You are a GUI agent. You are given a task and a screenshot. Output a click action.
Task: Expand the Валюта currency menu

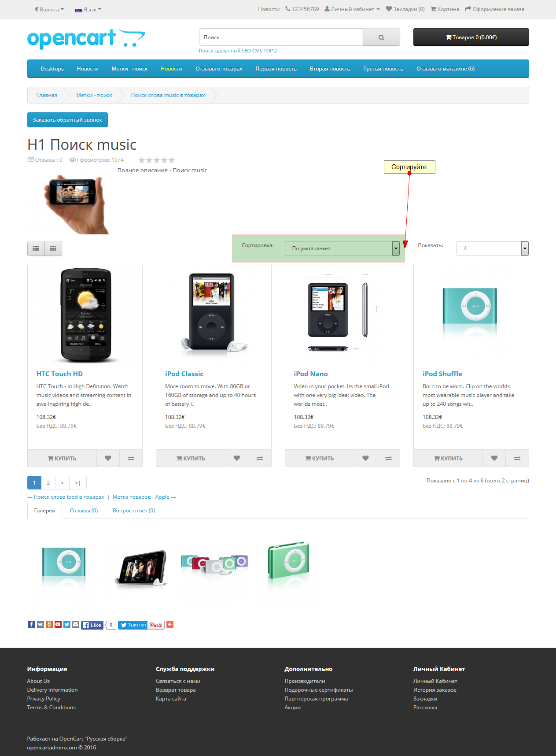49,9
